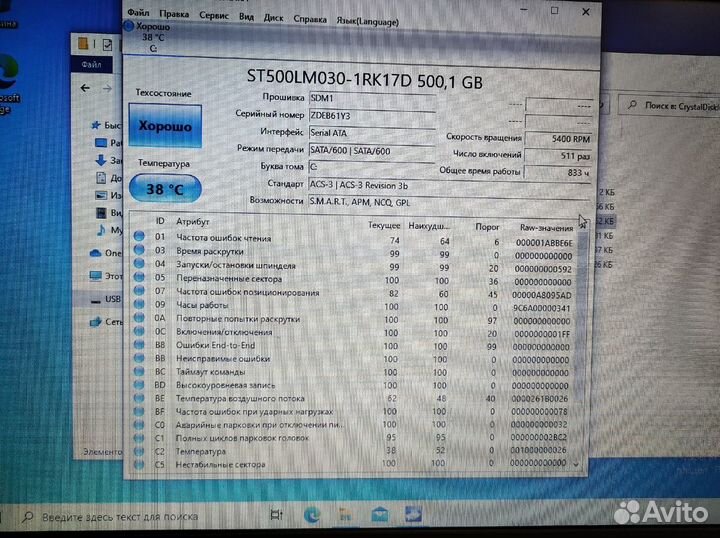Click the Прошивка field SDM1
720x538 pixels.
click(x=372, y=99)
